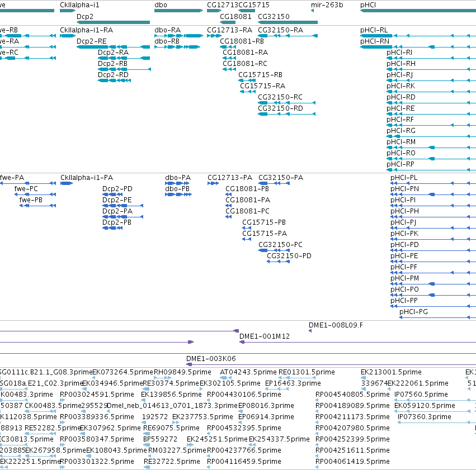Click transcript pHCl-RN label
The height and width of the screenshot is (470, 476).
(375, 41)
